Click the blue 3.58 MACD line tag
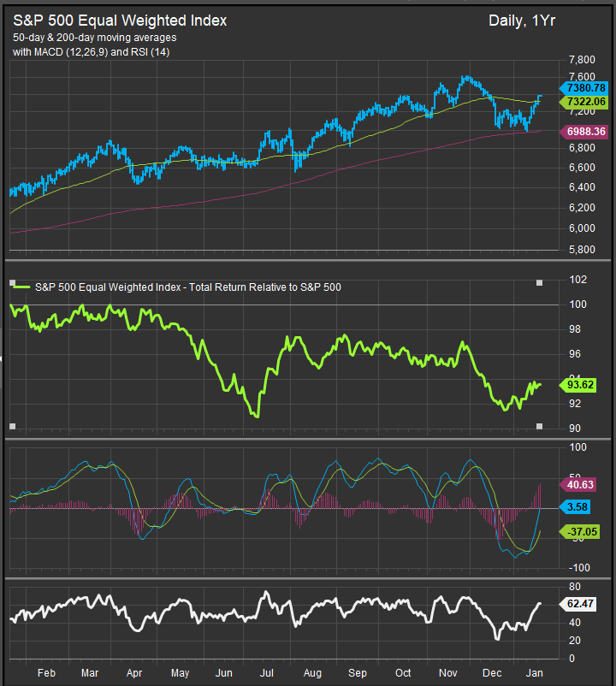616x686 pixels. pos(575,507)
